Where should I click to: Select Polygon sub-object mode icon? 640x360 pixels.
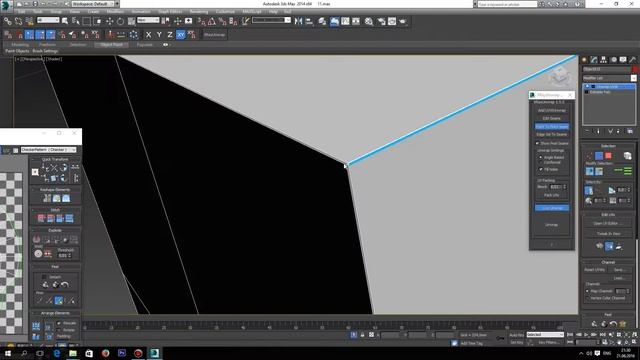(x=608, y=156)
